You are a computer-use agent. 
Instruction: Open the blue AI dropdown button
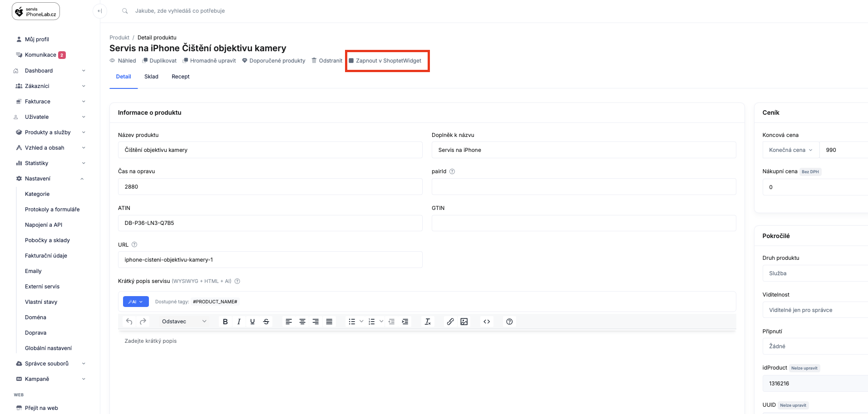point(136,302)
